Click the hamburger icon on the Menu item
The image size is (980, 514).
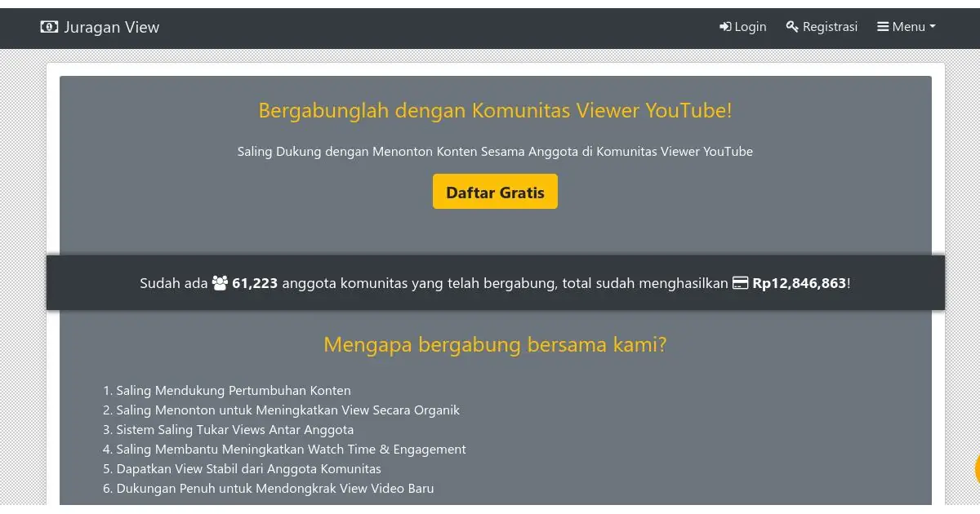pos(883,26)
